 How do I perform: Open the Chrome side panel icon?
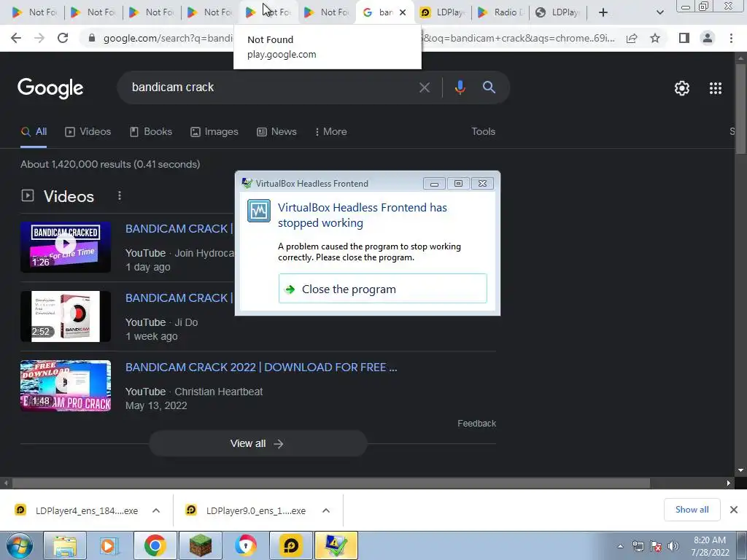tap(684, 38)
